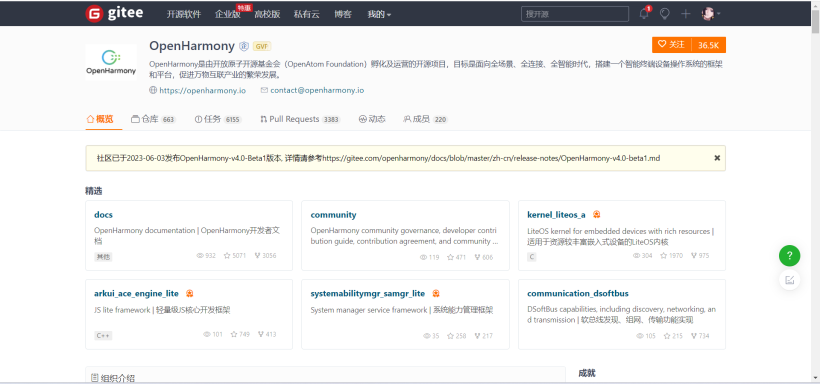
Task: Open 私有云 in the top navigation
Action: pos(306,14)
